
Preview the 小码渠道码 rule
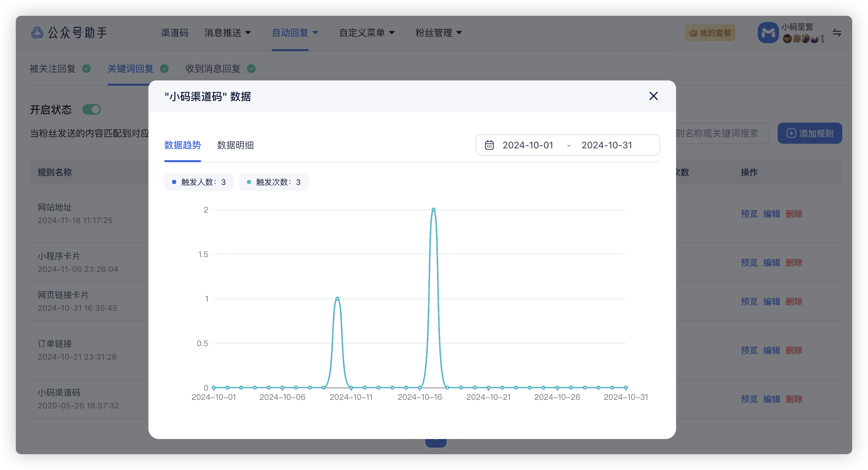point(749,399)
